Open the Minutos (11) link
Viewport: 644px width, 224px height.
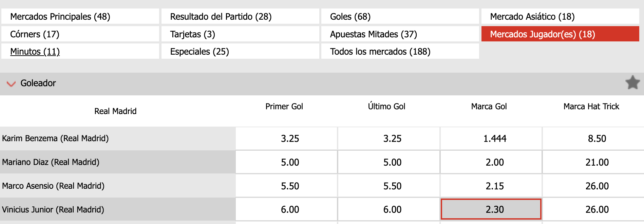[x=35, y=52]
